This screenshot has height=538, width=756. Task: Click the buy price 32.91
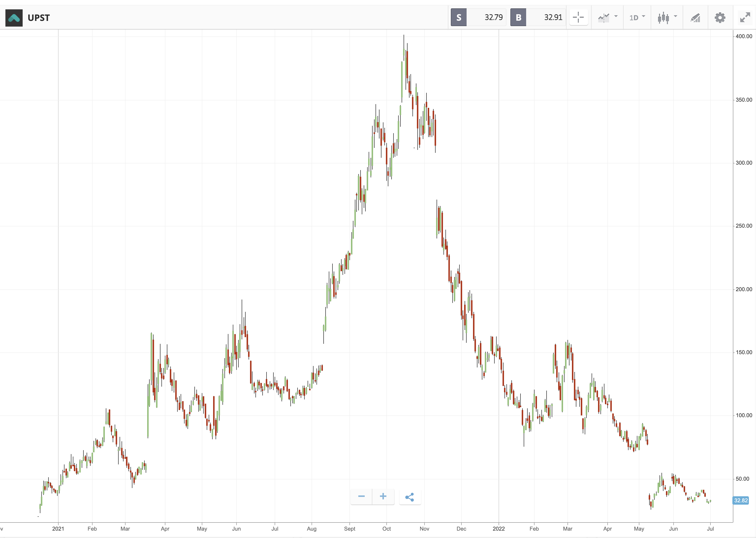tap(553, 17)
